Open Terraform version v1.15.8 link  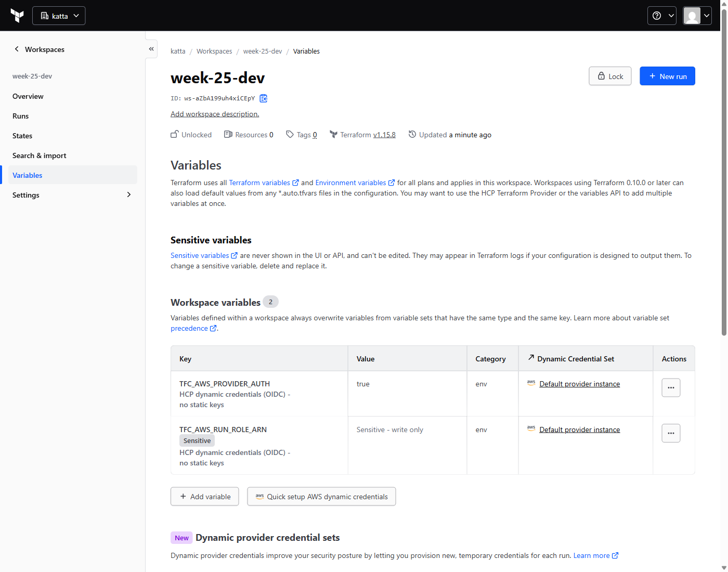click(x=384, y=135)
